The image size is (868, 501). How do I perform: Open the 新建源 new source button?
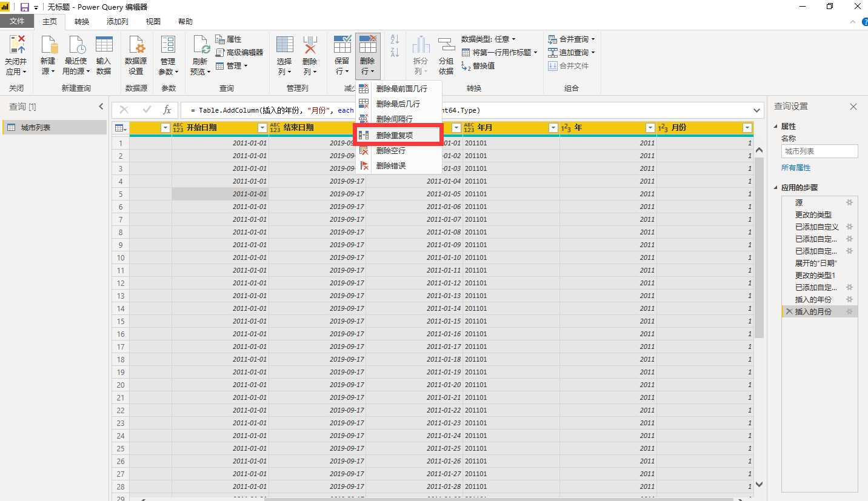click(x=48, y=55)
